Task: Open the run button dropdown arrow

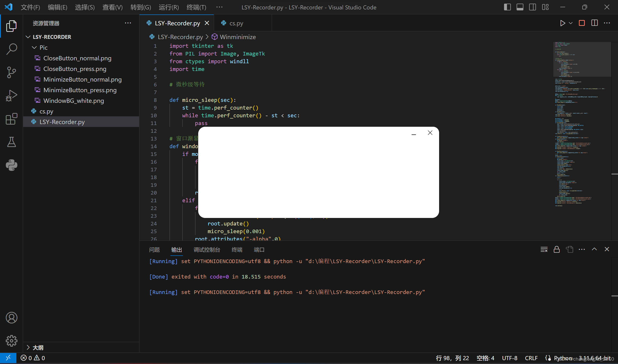Action: pos(571,23)
